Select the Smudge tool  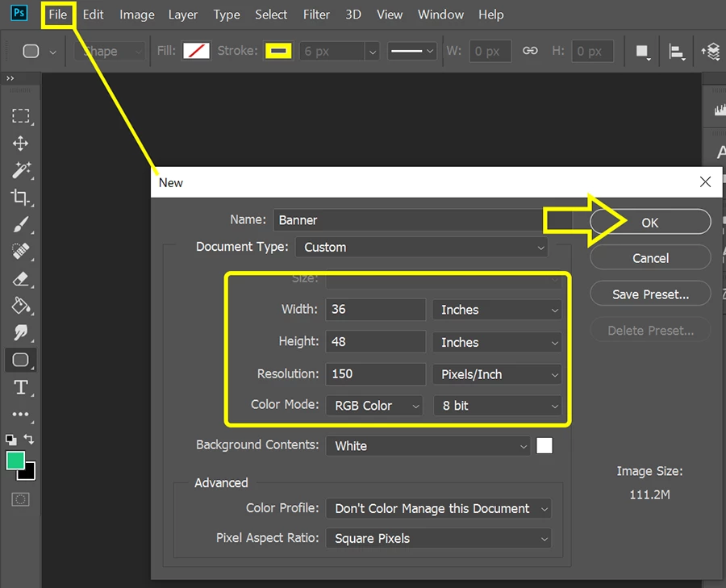tap(21, 332)
